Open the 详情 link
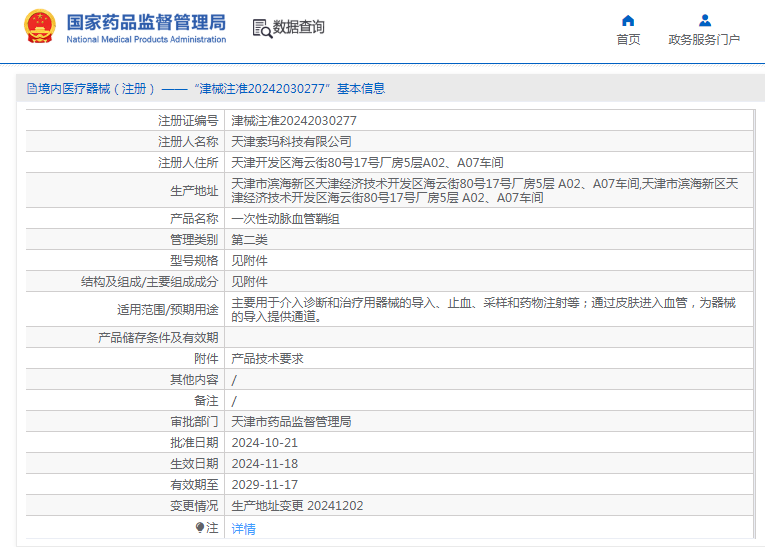This screenshot has height=547, width=765. click(x=243, y=528)
